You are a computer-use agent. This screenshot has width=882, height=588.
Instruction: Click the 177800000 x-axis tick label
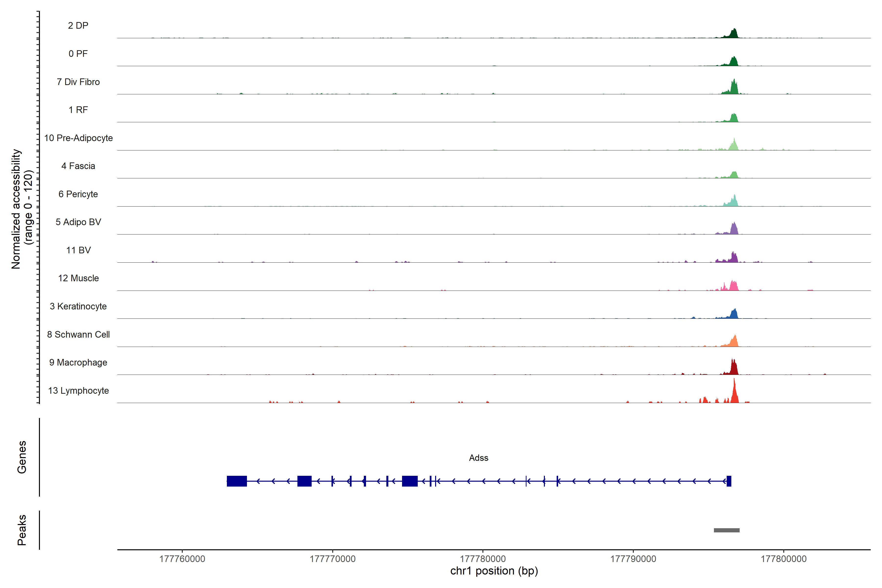783,559
